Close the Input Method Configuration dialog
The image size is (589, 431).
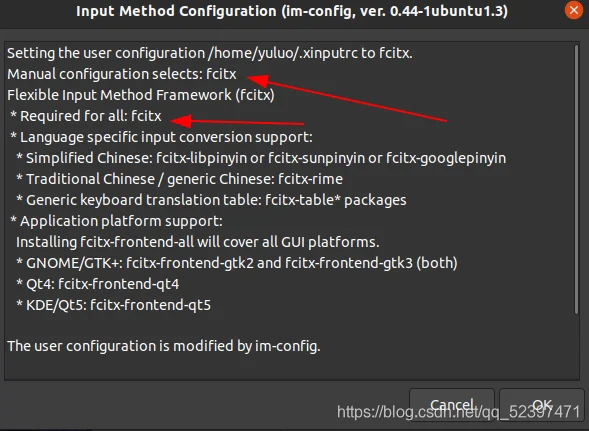click(x=574, y=11)
